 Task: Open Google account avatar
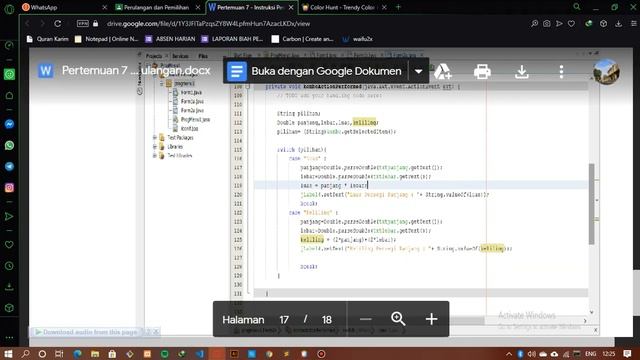click(606, 72)
